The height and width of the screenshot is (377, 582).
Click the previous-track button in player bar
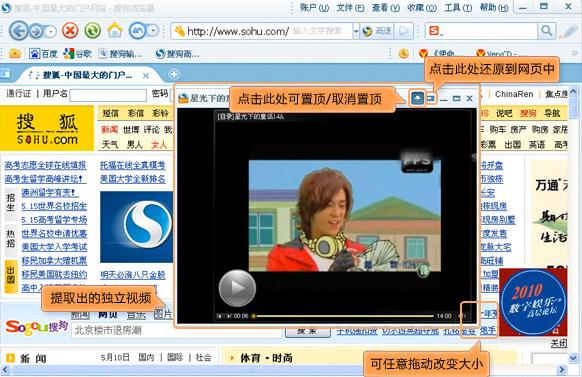[220, 316]
